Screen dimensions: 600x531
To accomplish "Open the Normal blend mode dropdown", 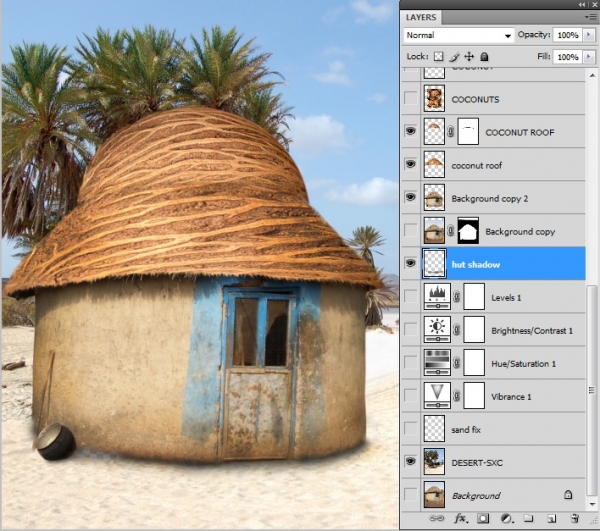I will click(x=458, y=35).
